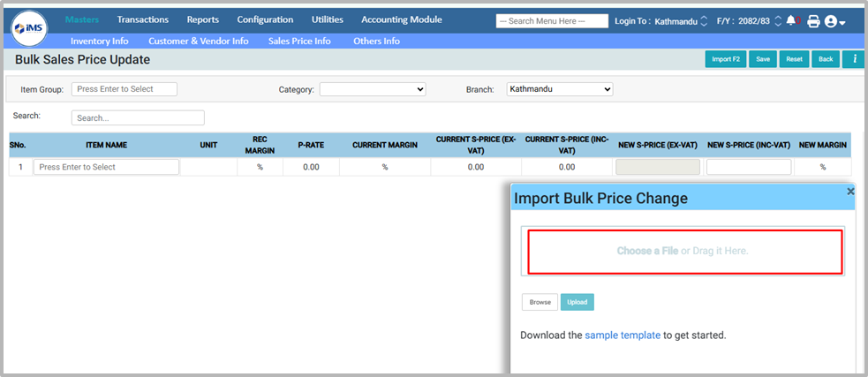Image resolution: width=868 pixels, height=377 pixels.
Task: Click the info 'i' button
Action: point(852,59)
